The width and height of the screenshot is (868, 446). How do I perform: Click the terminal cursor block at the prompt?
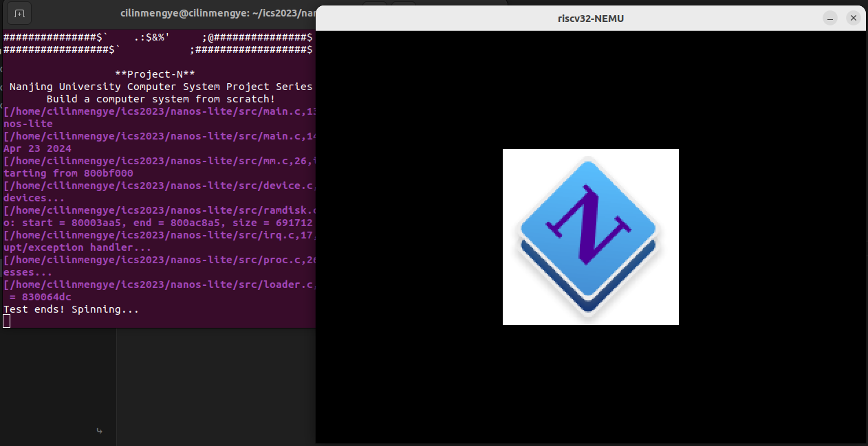coord(6,321)
